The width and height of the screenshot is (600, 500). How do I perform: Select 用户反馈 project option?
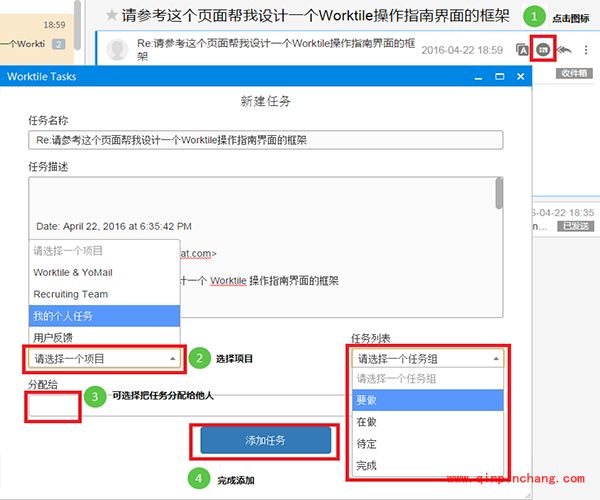[x=104, y=337]
